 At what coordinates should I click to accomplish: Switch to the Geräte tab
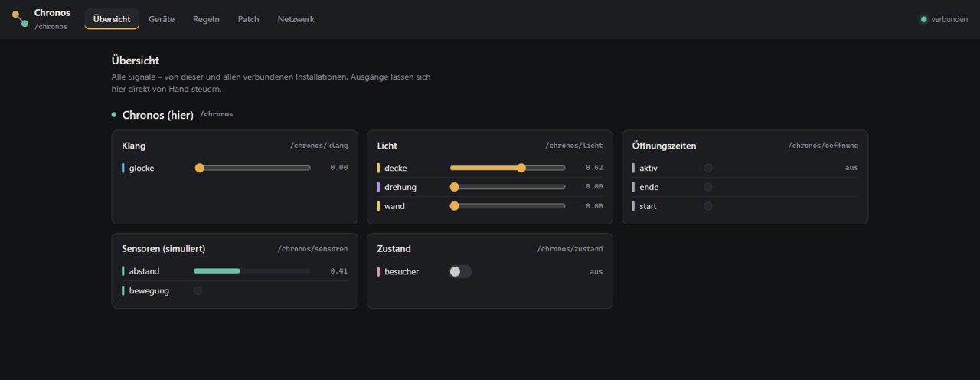pyautogui.click(x=162, y=19)
